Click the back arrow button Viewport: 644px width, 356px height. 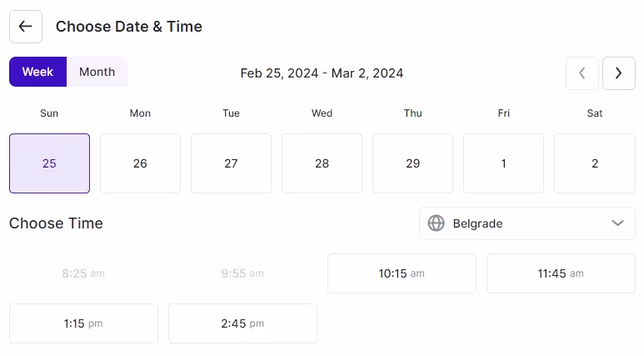click(26, 27)
